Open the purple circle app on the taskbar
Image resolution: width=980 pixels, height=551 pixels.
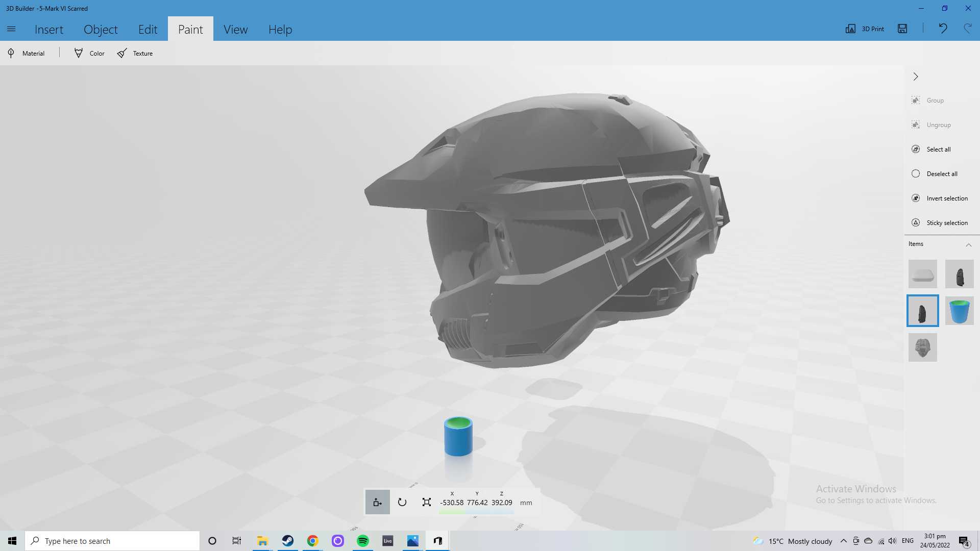point(338,541)
